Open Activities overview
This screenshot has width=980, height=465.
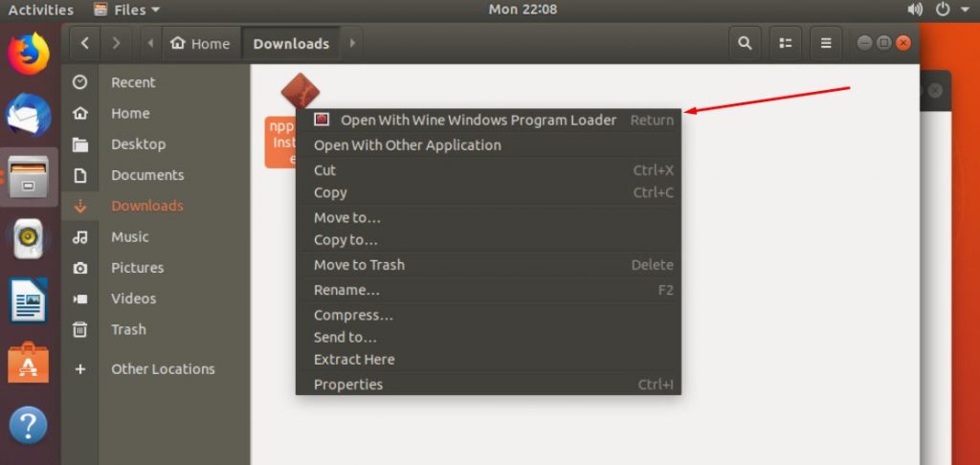tap(40, 10)
